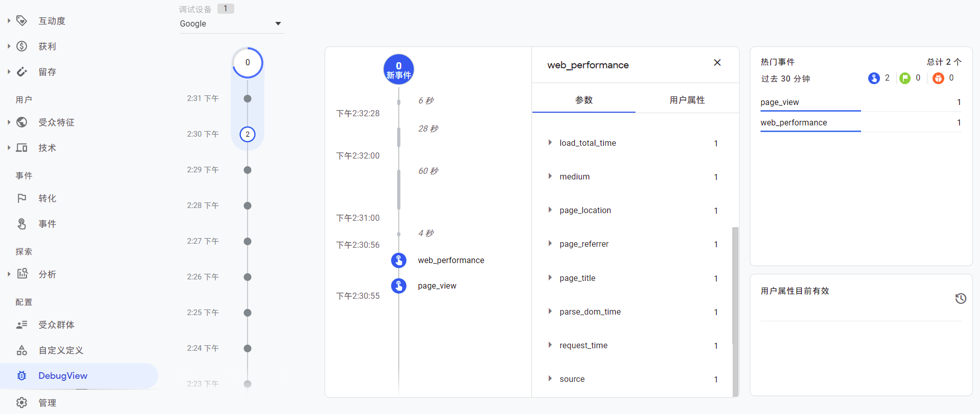Expand the 技术 menu arrow
Screen dimensions: 980x414
(x=9, y=148)
